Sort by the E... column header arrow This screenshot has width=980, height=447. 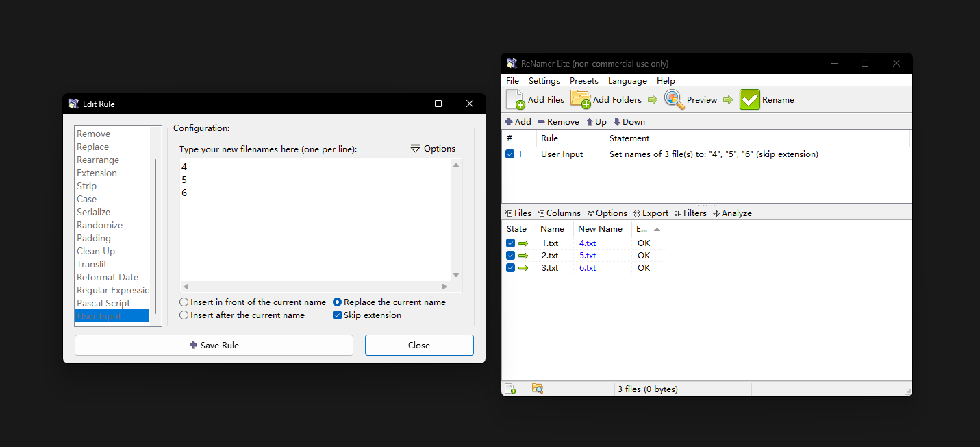point(657,229)
